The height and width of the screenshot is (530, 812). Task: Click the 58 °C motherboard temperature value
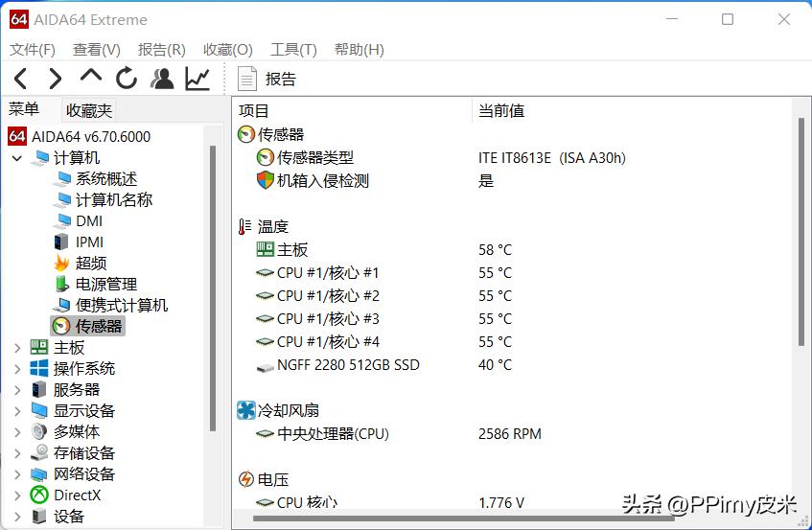(x=495, y=250)
